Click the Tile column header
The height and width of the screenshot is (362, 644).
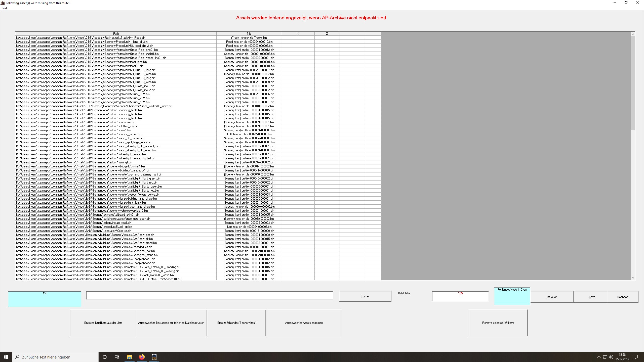pos(249,33)
